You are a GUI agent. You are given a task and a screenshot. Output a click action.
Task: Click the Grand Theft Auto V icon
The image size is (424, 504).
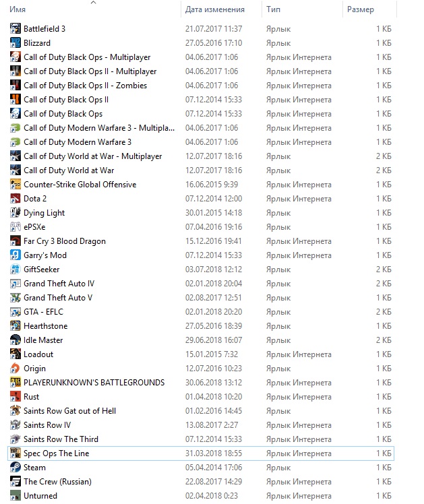tap(15, 297)
